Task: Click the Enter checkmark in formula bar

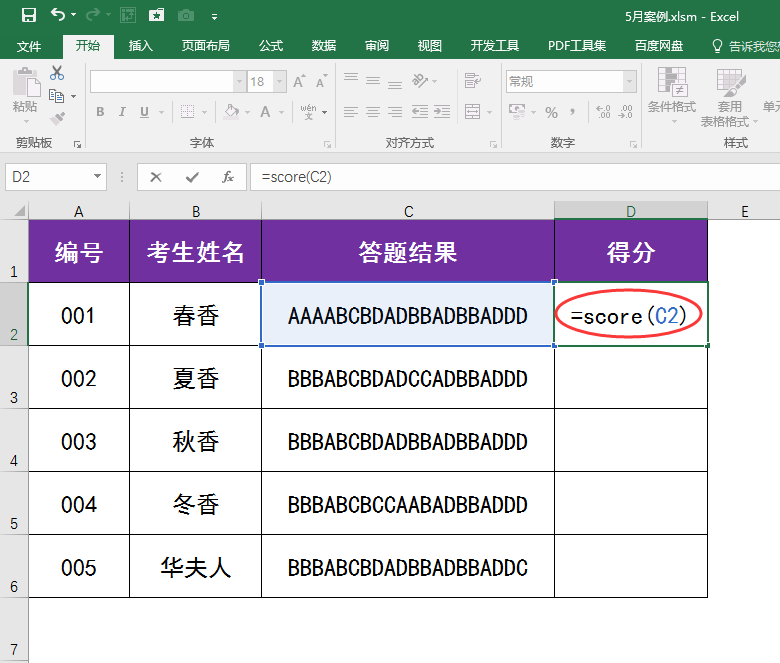Action: click(x=192, y=177)
